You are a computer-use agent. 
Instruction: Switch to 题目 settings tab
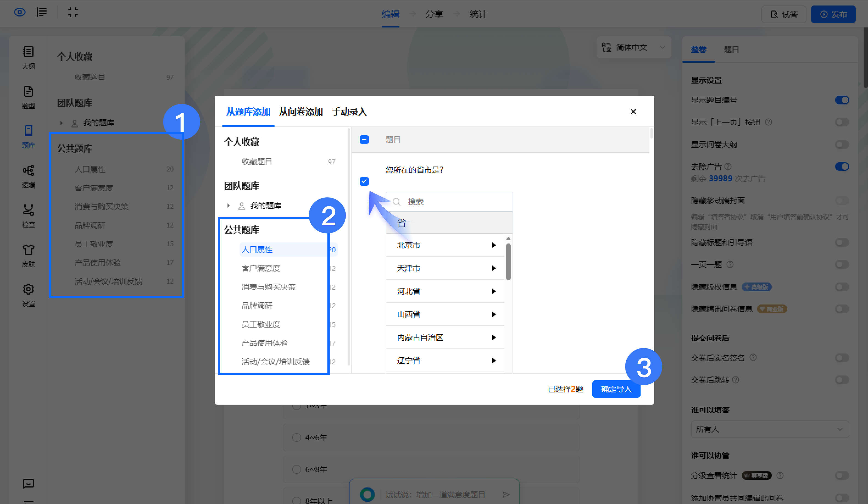731,50
